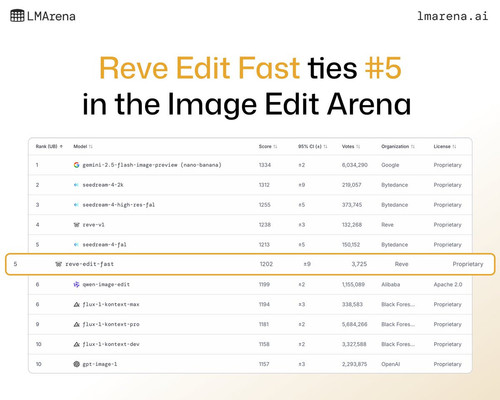Select the flux-1-kontext-dev model name
500x400 pixels.
pos(111,344)
